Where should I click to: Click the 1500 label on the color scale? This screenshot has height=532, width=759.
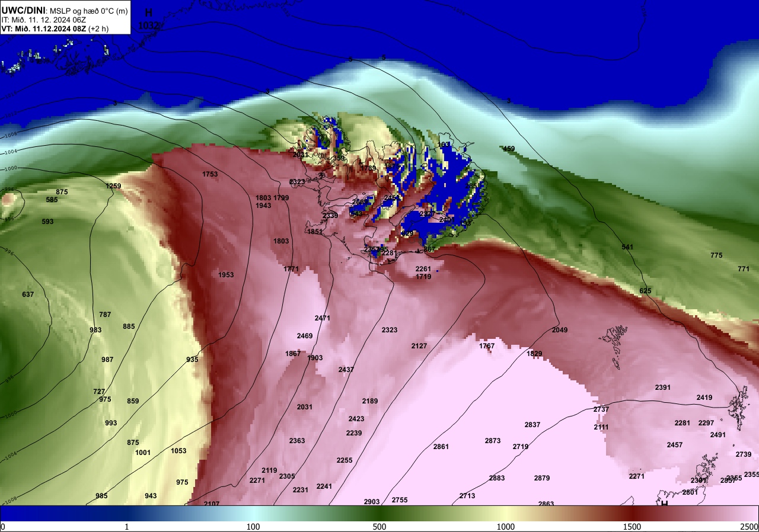coord(632,527)
